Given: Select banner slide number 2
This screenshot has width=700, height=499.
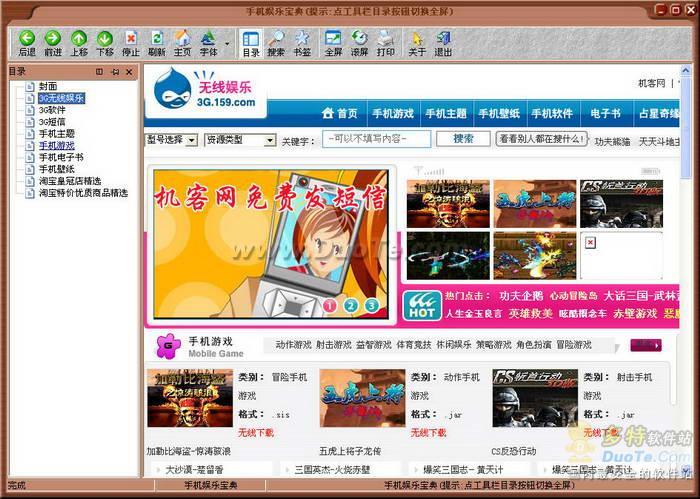Looking at the screenshot, I should [x=350, y=305].
